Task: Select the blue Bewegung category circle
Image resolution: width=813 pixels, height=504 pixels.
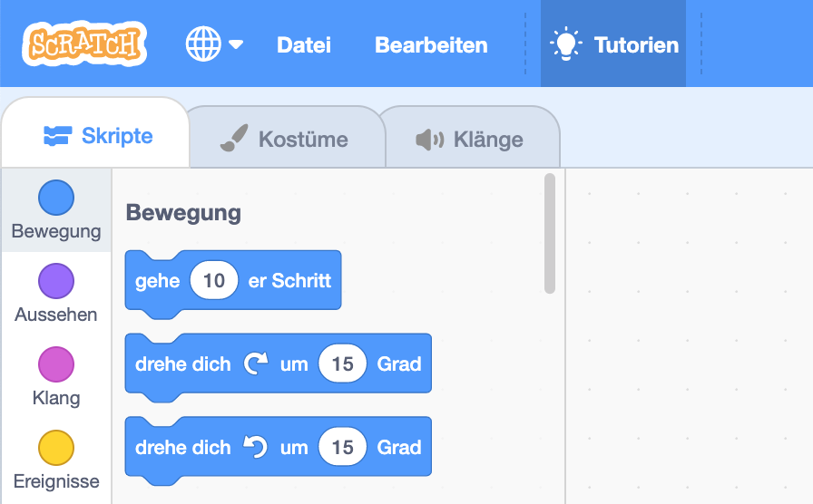Action: tap(56, 198)
